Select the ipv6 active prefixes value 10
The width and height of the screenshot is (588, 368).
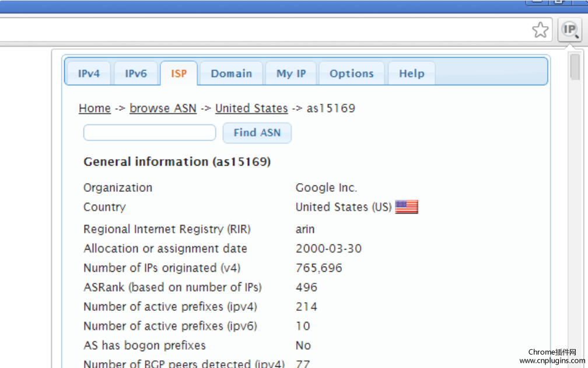click(x=303, y=326)
